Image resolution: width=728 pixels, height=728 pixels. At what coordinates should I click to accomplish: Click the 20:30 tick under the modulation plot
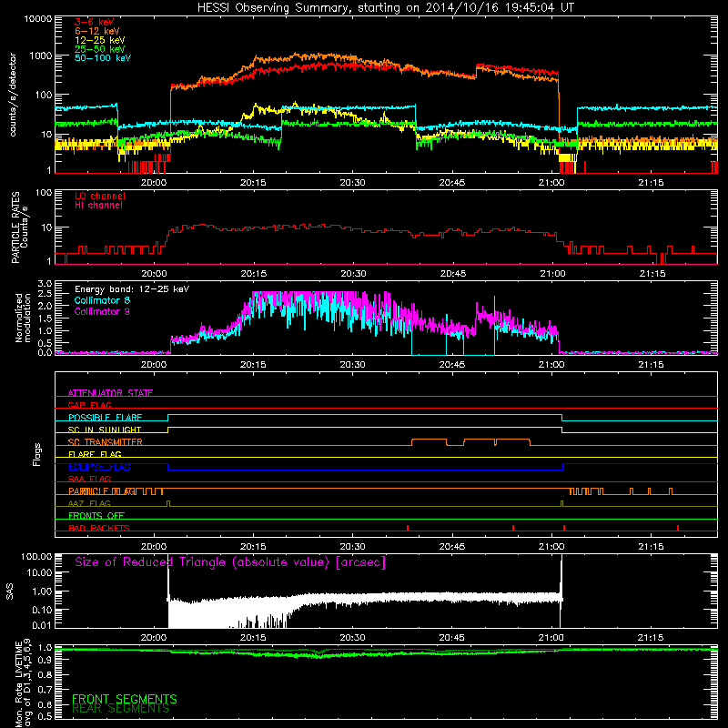click(352, 365)
